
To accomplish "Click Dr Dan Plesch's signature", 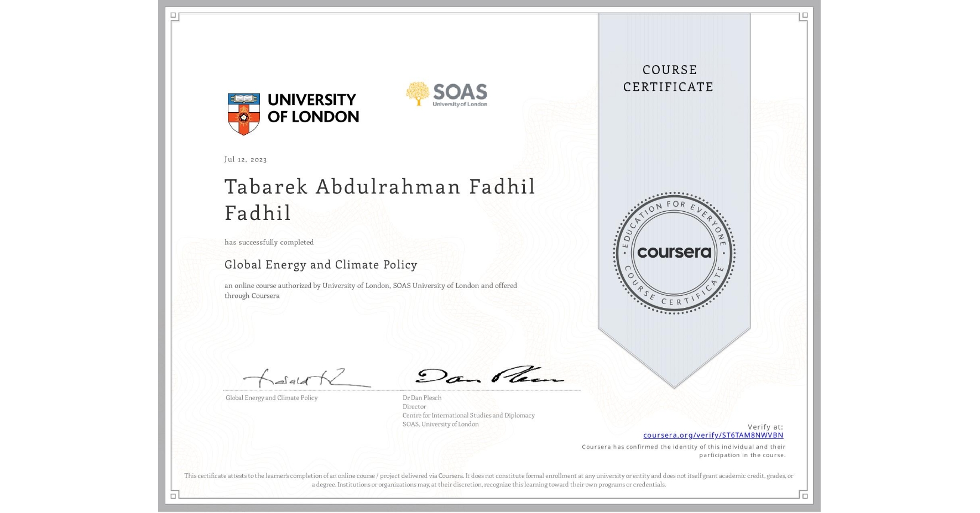I will pos(489,379).
